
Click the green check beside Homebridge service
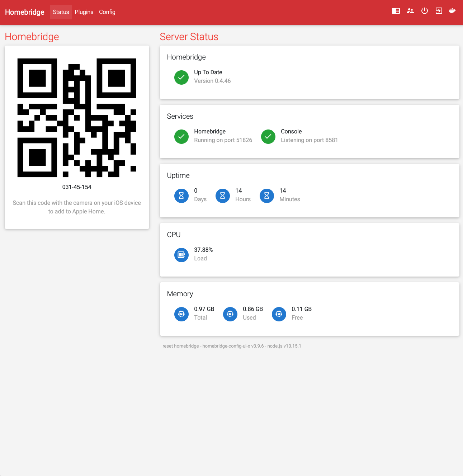pyautogui.click(x=181, y=137)
